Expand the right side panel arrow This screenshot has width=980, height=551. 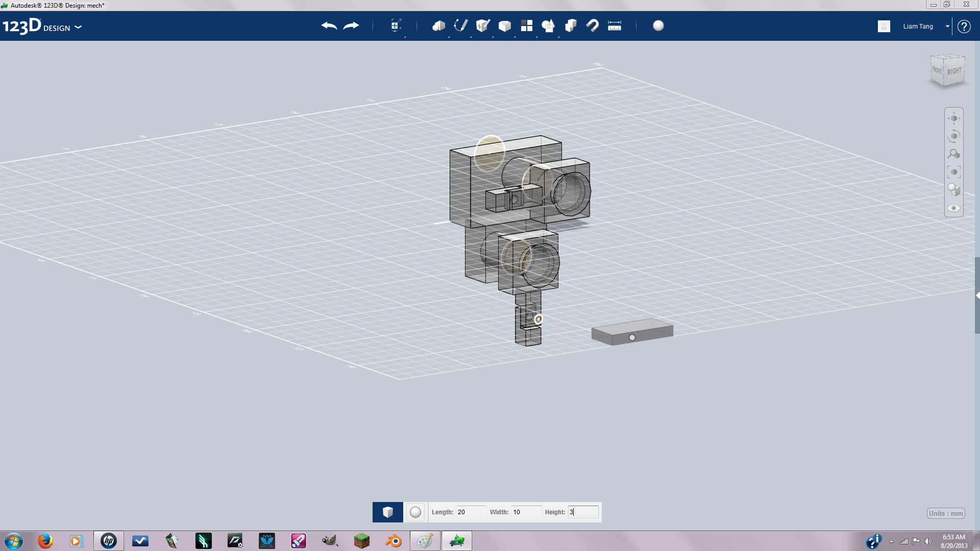click(x=977, y=295)
